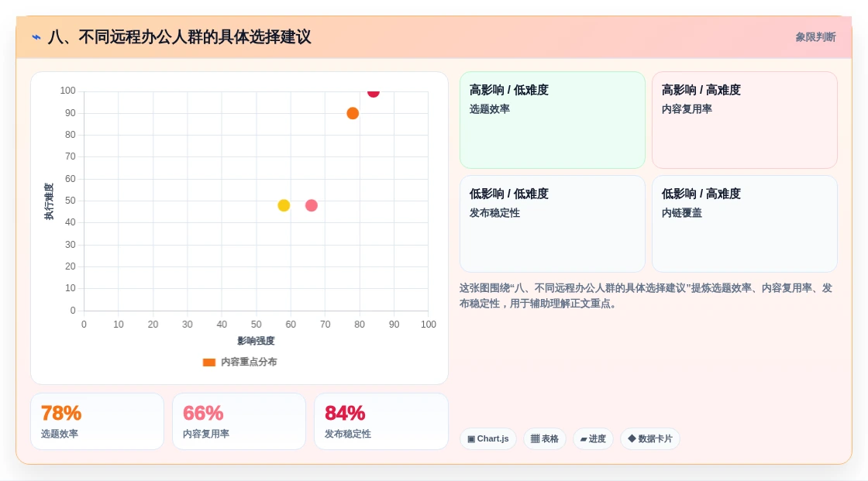Image resolution: width=868 pixels, height=481 pixels.
Task: Open the 低影响 / 低难度 quadrant card
Action: coord(553,224)
